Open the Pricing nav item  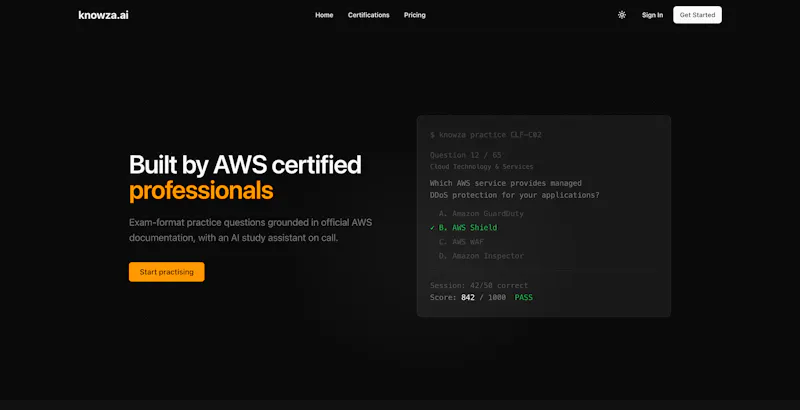414,15
